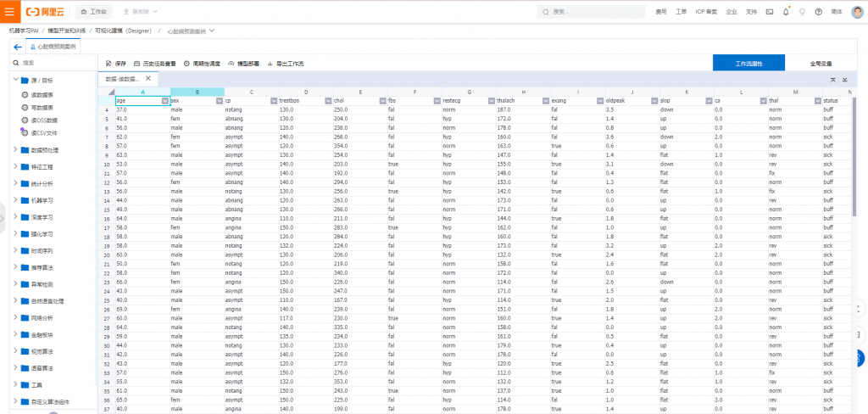Open the age column filter dropdown

click(165, 102)
